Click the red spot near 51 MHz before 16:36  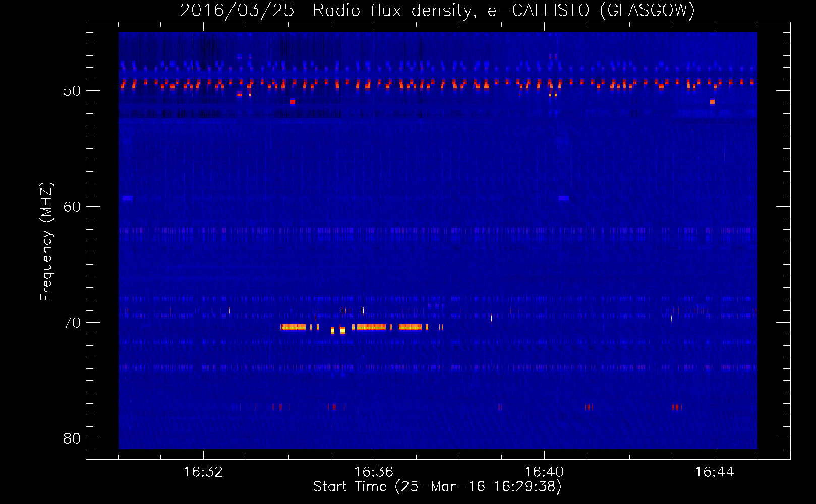coord(293,102)
